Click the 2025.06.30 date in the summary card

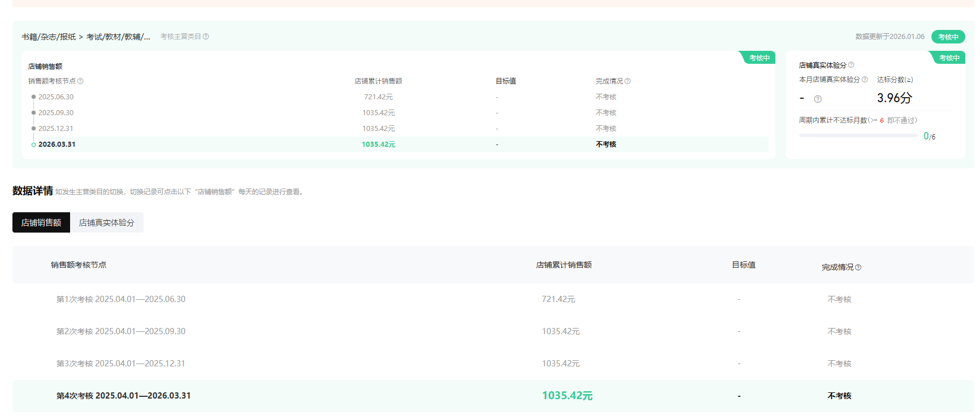point(56,97)
